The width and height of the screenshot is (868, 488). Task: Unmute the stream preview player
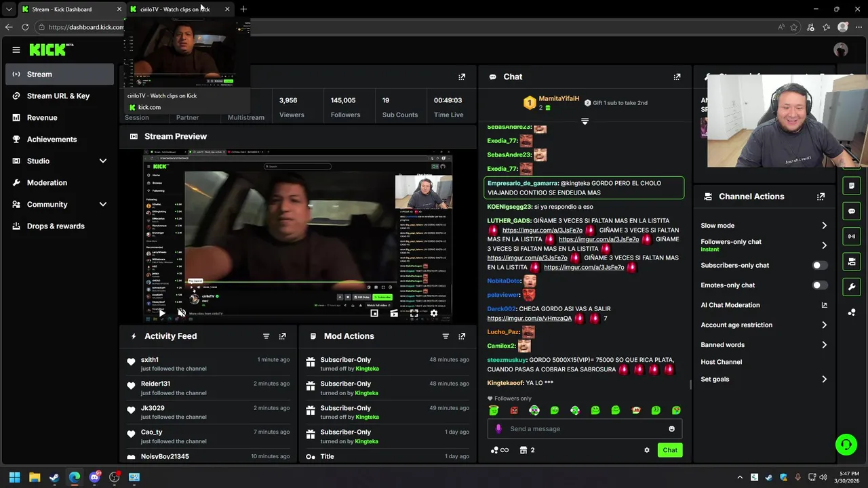[182, 313]
